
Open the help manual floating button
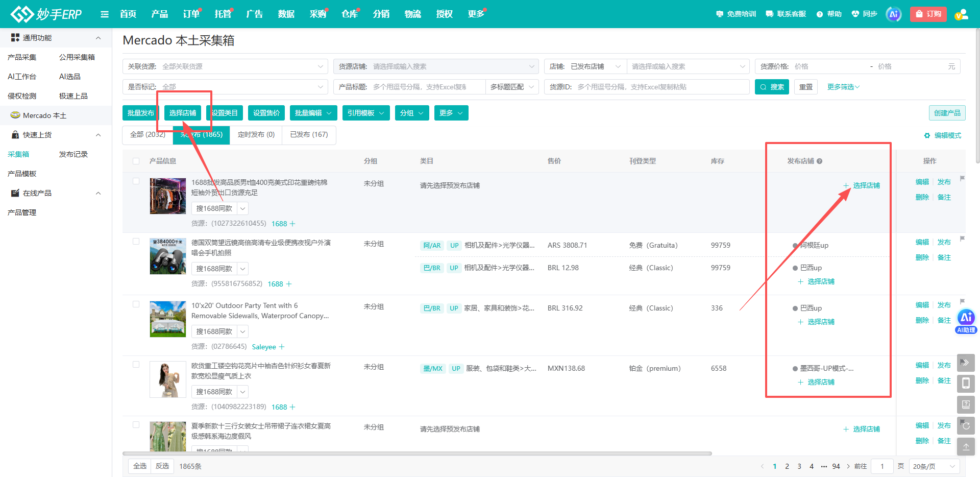click(966, 404)
